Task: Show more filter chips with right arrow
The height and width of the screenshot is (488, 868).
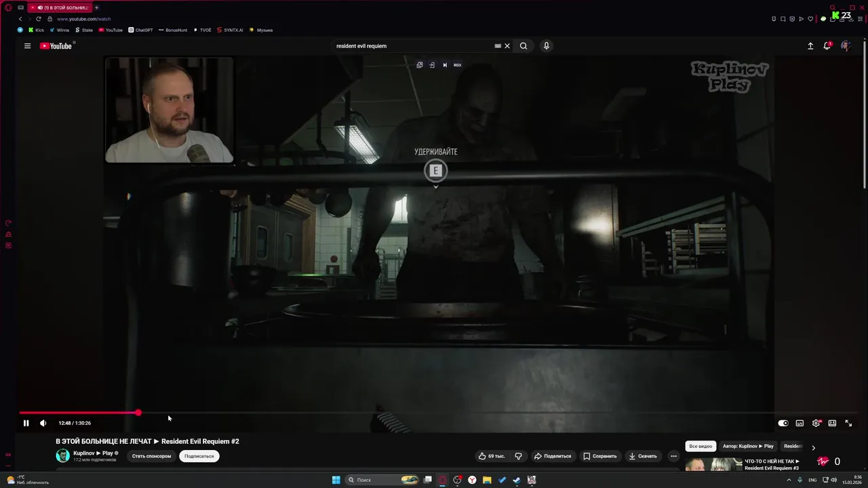Action: tap(813, 447)
